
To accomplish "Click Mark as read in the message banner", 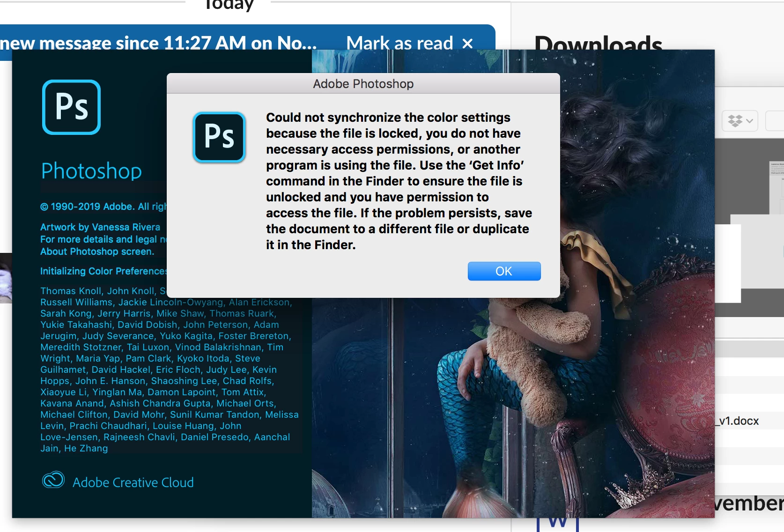I will pyautogui.click(x=399, y=43).
